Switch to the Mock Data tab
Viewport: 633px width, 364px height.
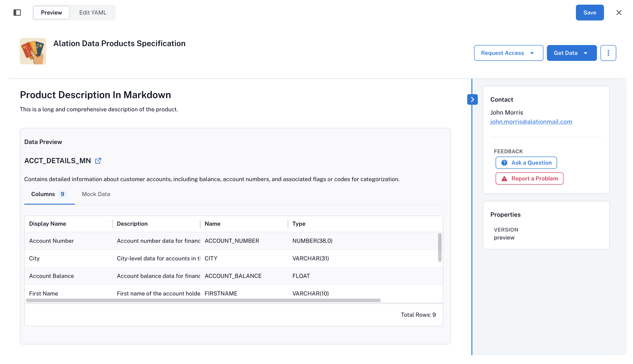click(x=96, y=194)
